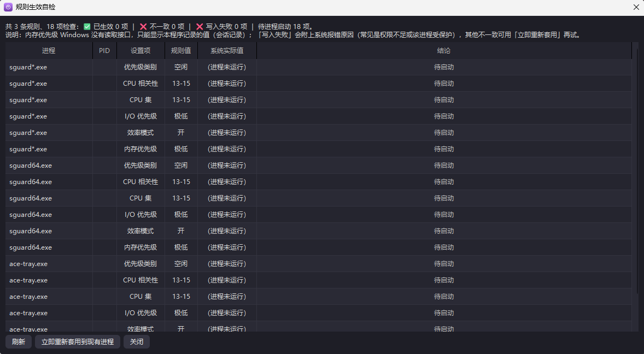Select CPU 相关性 in the ace-tray.exe row
Image resolution: width=644 pixels, height=354 pixels.
pyautogui.click(x=140, y=280)
